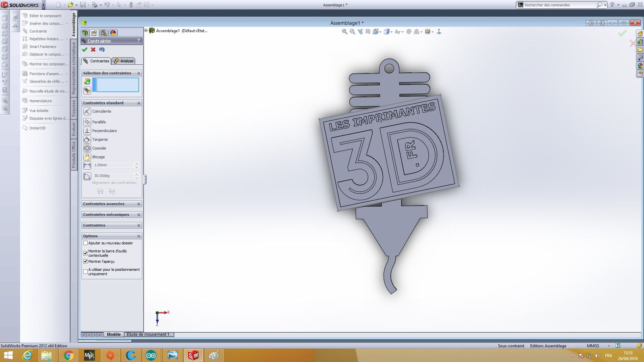The image size is (644, 362).
Task: Click 'Insérer des compo...' command
Action: point(43,23)
